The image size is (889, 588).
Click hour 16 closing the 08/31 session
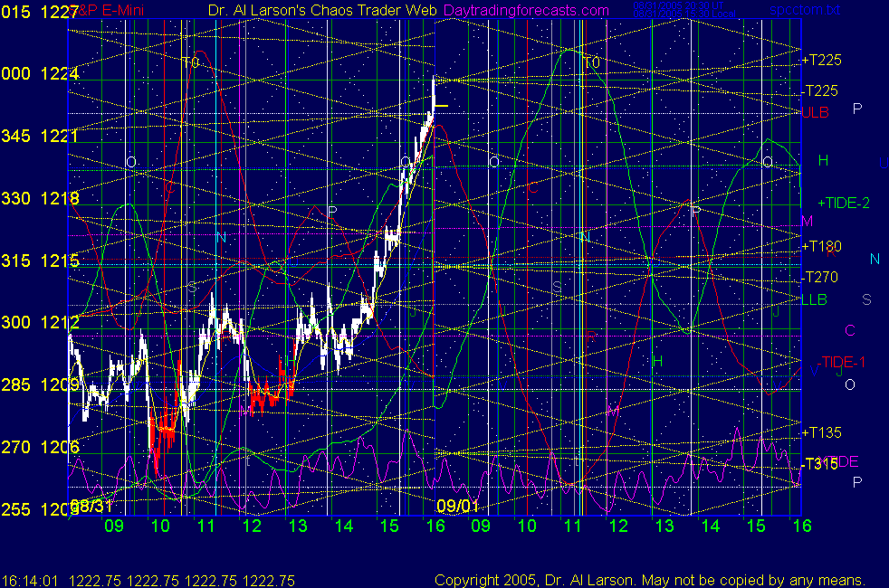(435, 526)
